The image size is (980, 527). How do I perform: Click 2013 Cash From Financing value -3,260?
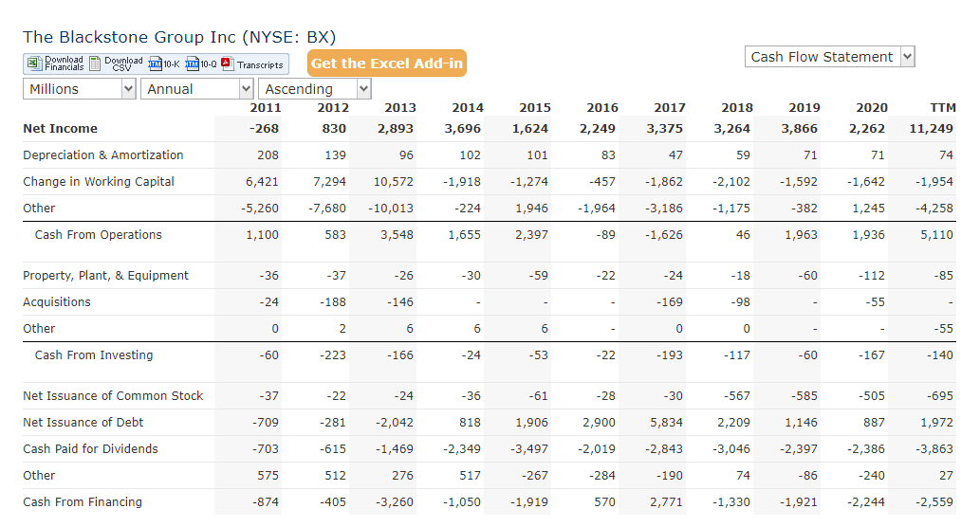click(394, 502)
